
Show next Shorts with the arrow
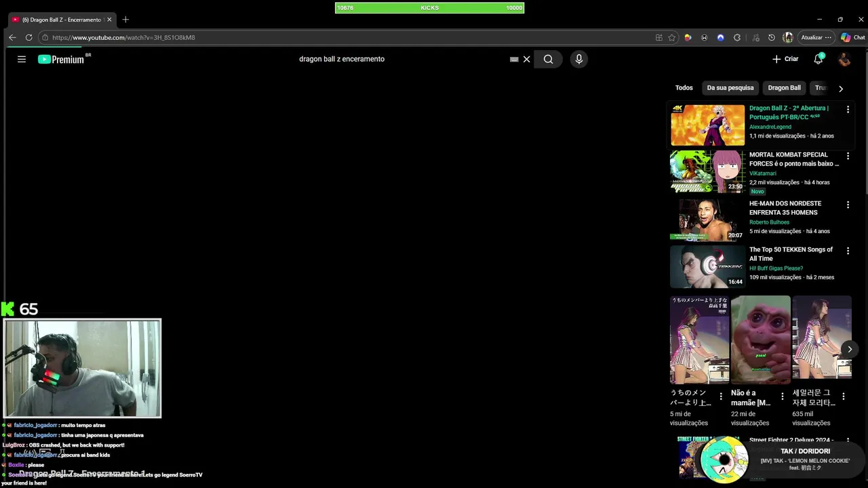(x=850, y=349)
